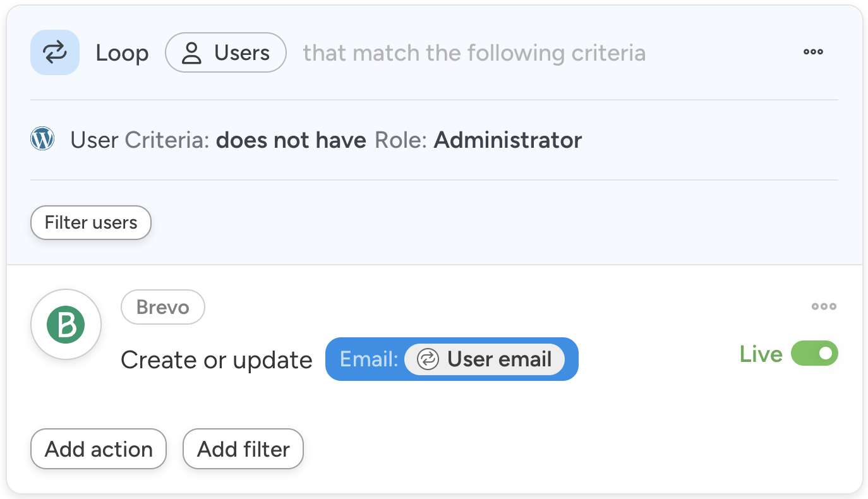This screenshot has height=499, width=868.
Task: Open the Brevo action's three-dot menu
Action: click(x=824, y=307)
